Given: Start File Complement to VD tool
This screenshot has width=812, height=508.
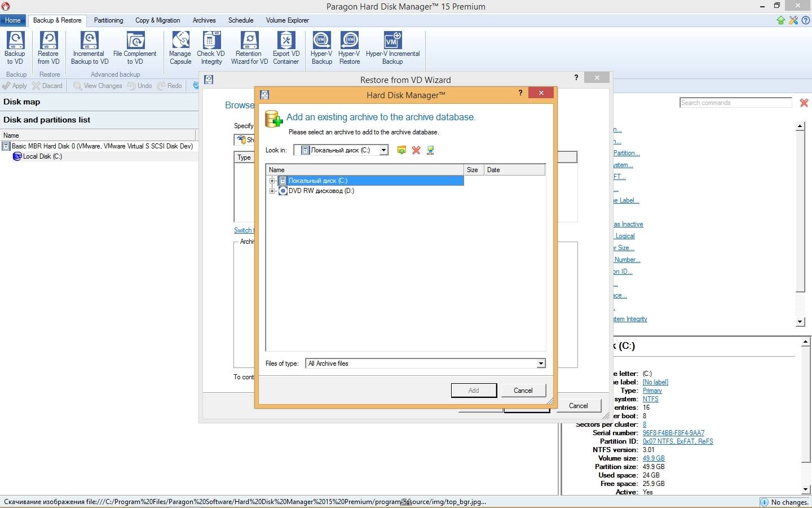Looking at the screenshot, I should pyautogui.click(x=135, y=48).
